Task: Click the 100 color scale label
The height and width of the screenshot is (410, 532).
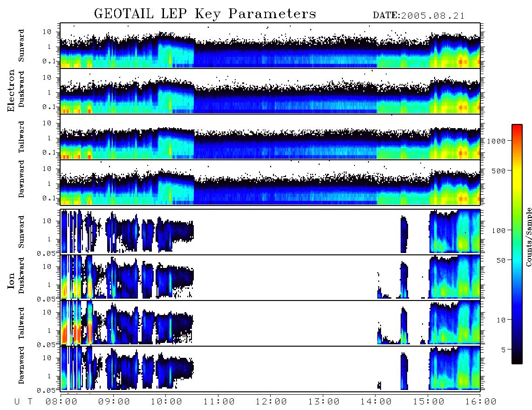Action: pos(498,231)
